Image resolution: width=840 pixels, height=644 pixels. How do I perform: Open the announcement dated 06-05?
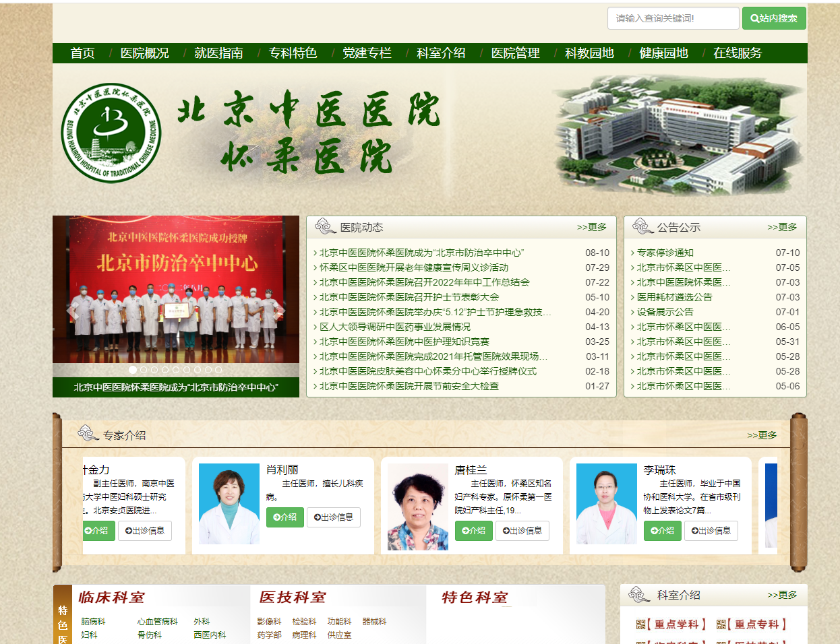[x=684, y=327]
